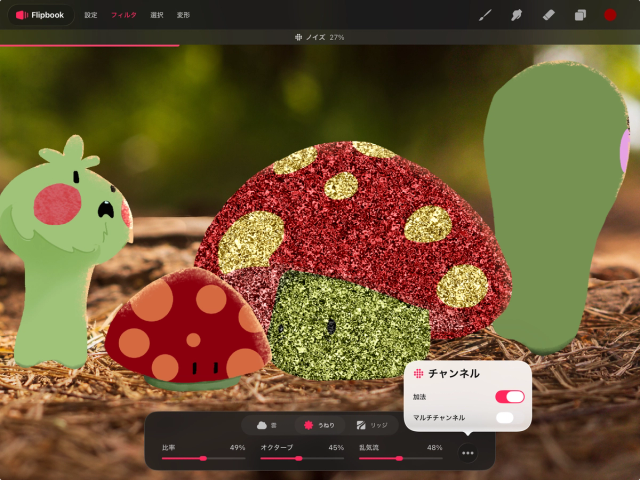
Task: Open the フィルタ menu
Action: coord(124,15)
